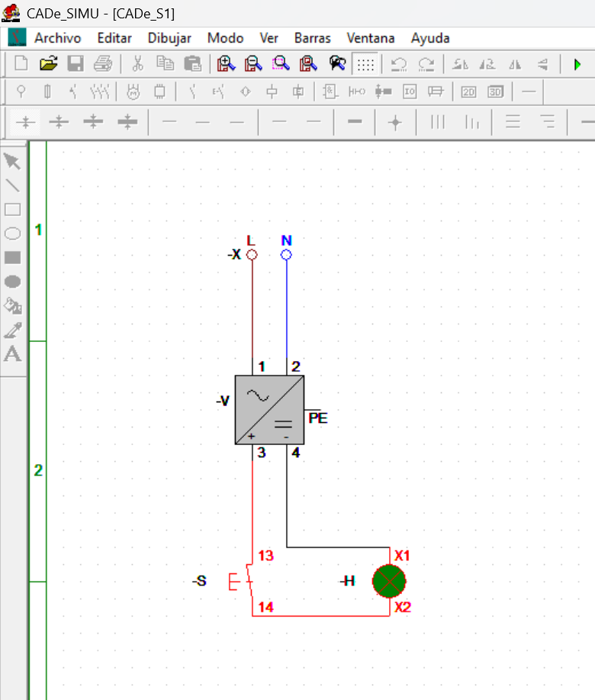The height and width of the screenshot is (700, 595).
Task: Open the logic gates library icon
Action: coord(330,92)
